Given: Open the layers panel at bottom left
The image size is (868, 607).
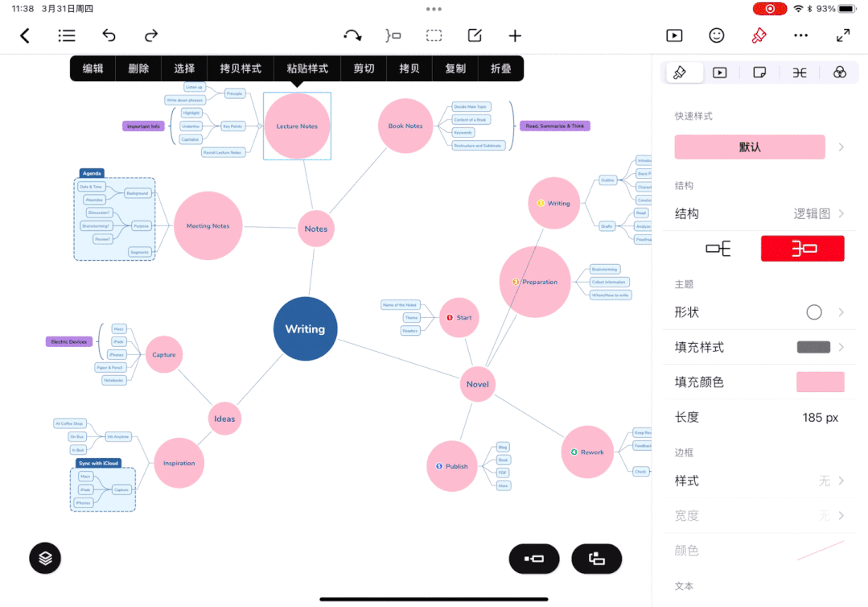Looking at the screenshot, I should tap(45, 558).
